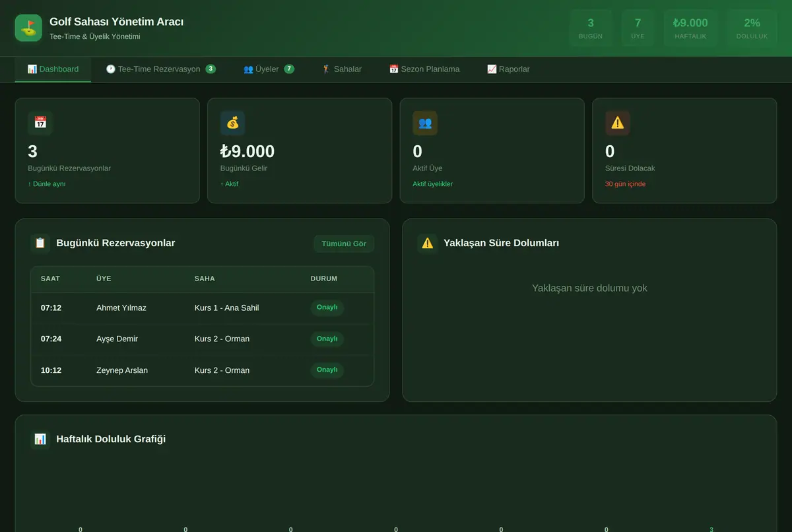Click the calendar icon on Bugünkü Rezervasyonlar card

tap(40, 123)
